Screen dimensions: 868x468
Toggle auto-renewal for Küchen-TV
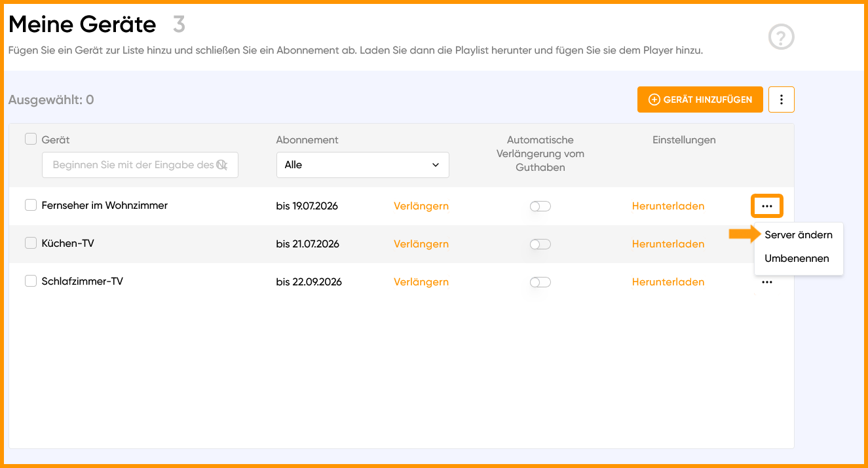tap(540, 244)
